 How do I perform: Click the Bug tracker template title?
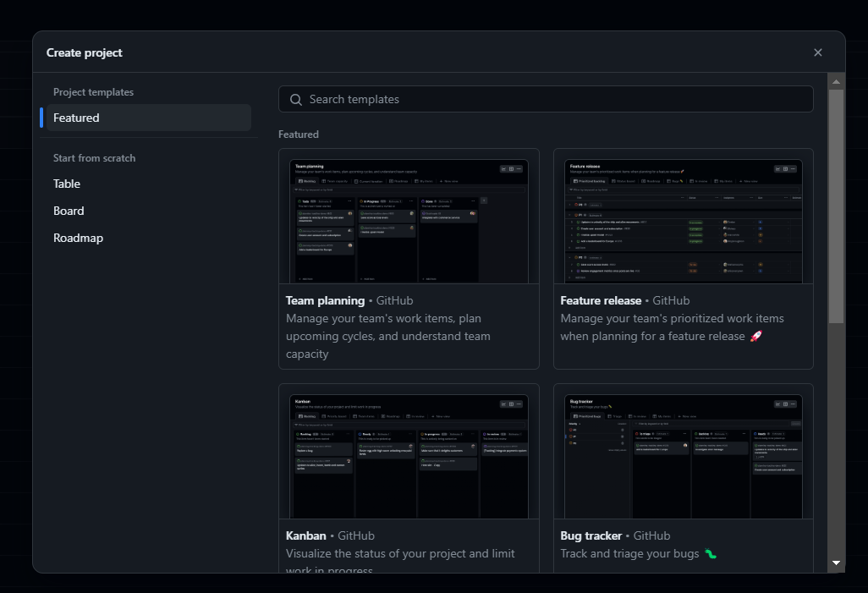click(591, 536)
